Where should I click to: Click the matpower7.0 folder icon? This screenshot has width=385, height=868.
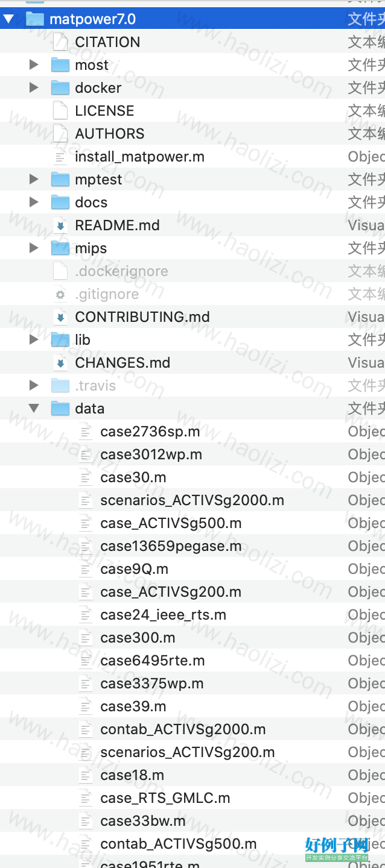(x=35, y=19)
